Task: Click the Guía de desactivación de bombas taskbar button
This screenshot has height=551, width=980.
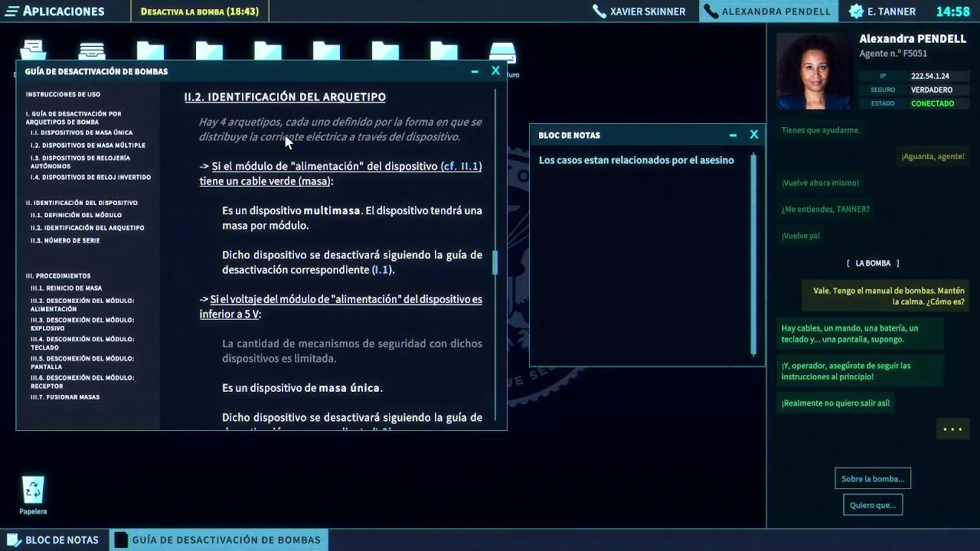Action: [x=219, y=540]
